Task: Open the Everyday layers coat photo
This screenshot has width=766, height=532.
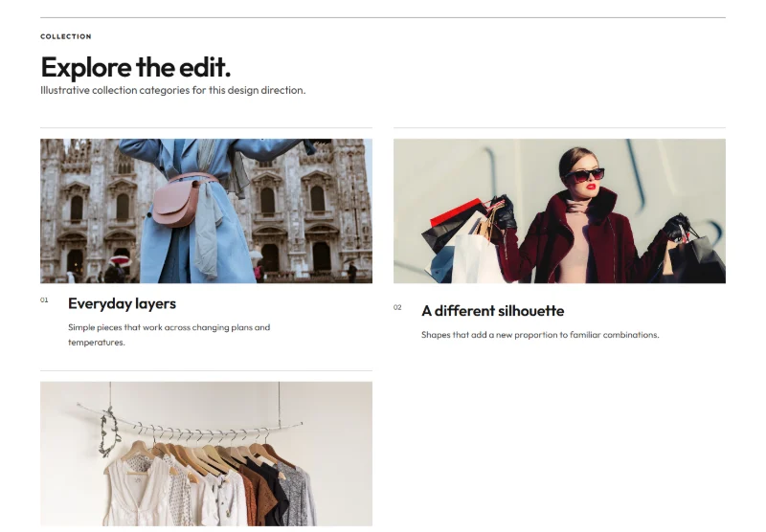Action: coord(206,211)
